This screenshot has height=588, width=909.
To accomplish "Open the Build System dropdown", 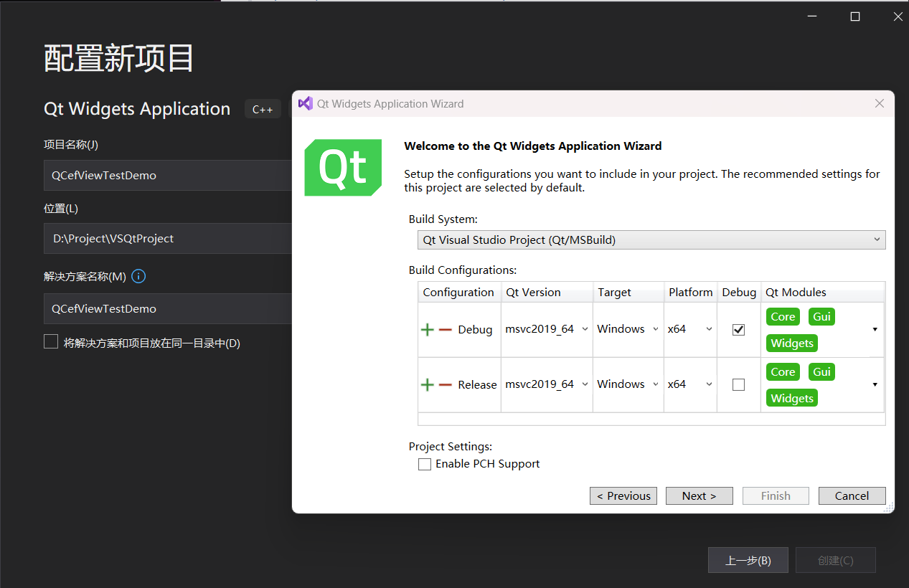I will tap(651, 240).
